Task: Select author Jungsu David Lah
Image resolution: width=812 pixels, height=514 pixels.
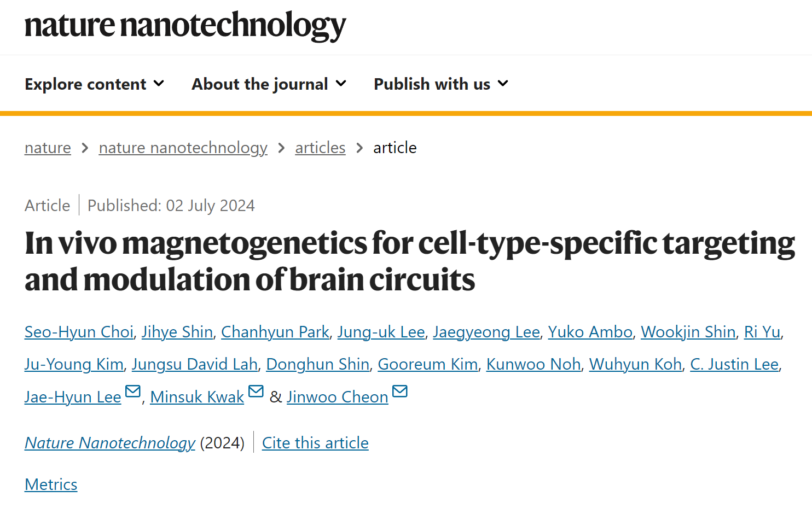Action: tap(194, 364)
